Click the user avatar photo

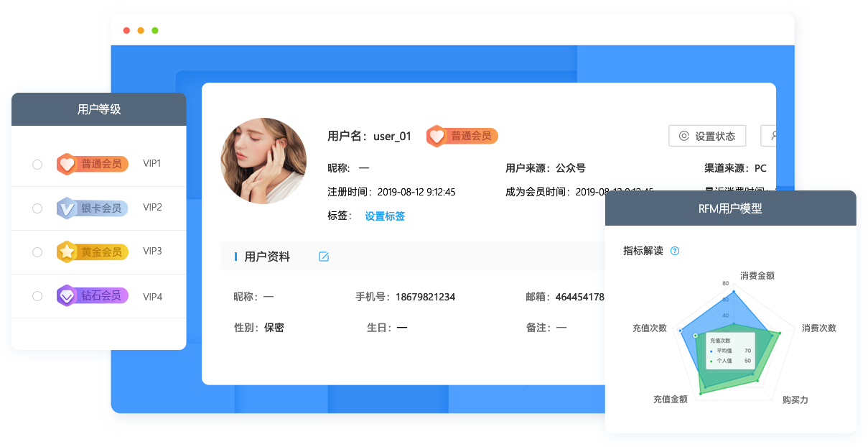(x=263, y=161)
